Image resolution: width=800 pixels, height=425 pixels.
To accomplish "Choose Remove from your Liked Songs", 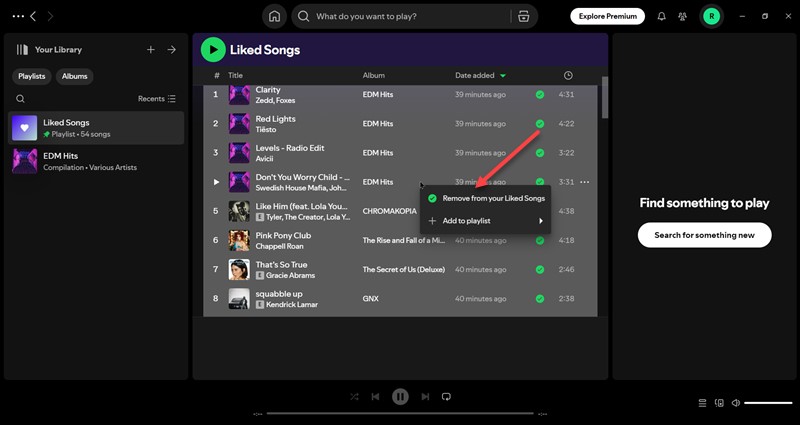I will click(485, 198).
